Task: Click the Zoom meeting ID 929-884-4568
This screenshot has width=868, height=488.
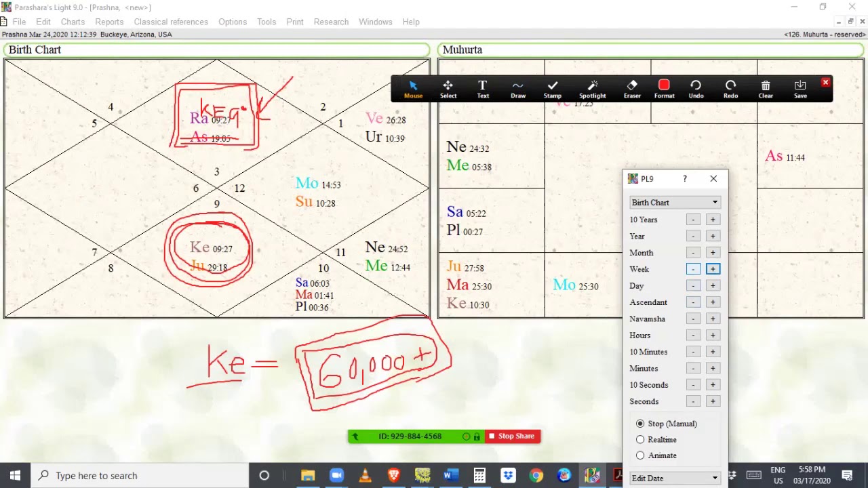Action: tap(410, 436)
